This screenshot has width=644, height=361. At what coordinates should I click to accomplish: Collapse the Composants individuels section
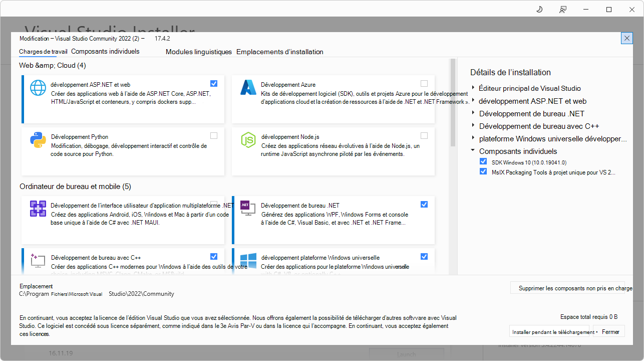pyautogui.click(x=472, y=151)
